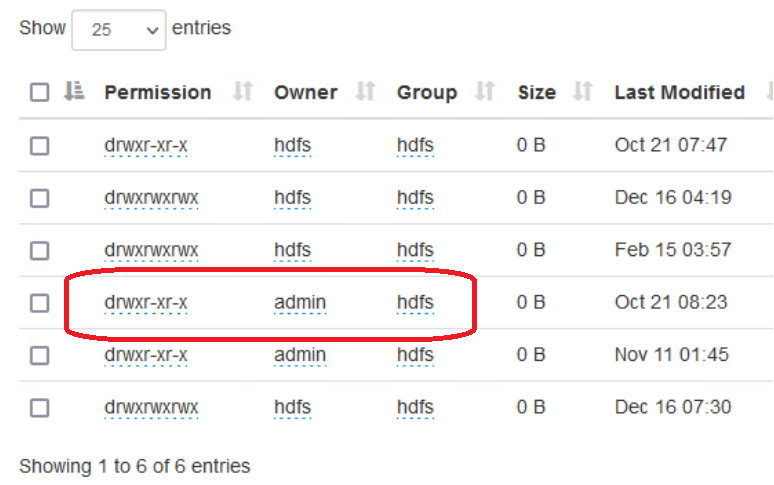Toggle the select-all checkbox in header
774x485 pixels.
(39, 93)
